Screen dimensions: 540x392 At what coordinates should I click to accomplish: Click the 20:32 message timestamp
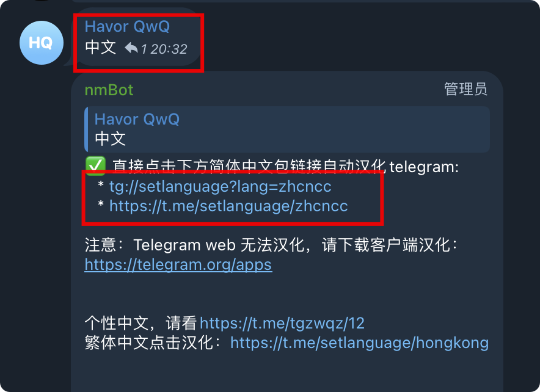point(169,49)
